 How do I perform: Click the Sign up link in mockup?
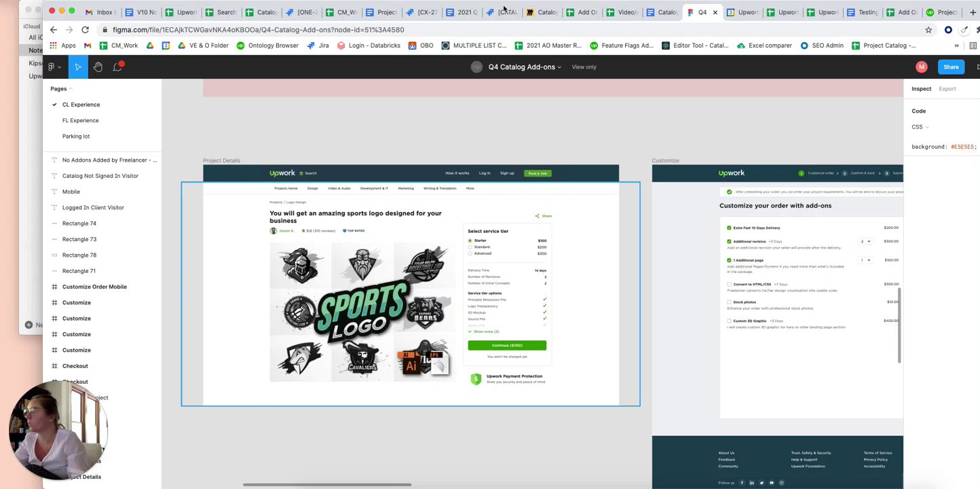point(507,173)
